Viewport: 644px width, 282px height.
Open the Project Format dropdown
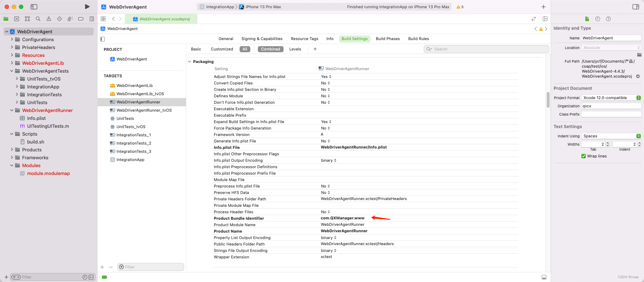(611, 98)
